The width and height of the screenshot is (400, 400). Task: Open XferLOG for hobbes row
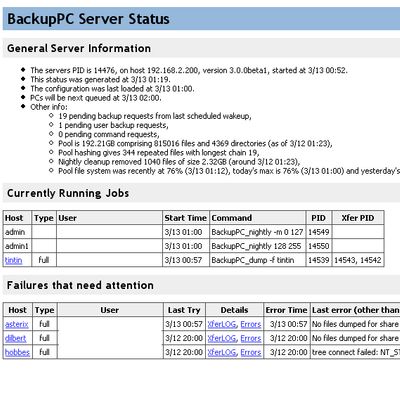(222, 352)
